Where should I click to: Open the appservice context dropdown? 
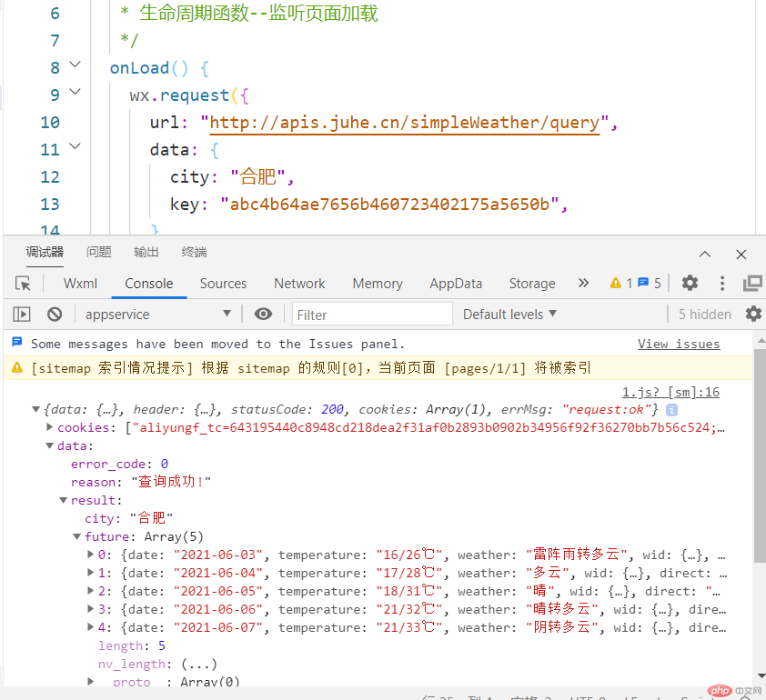(157, 314)
